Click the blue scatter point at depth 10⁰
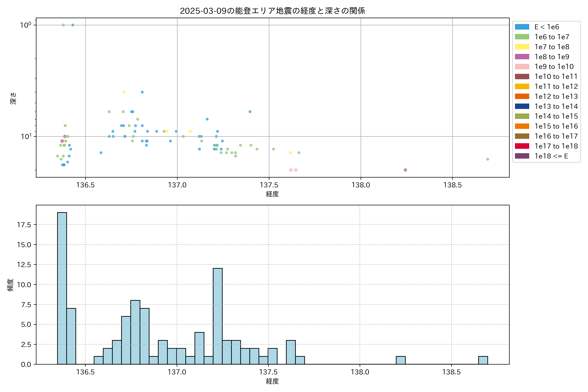The width and height of the screenshot is (588, 392). coord(73,25)
